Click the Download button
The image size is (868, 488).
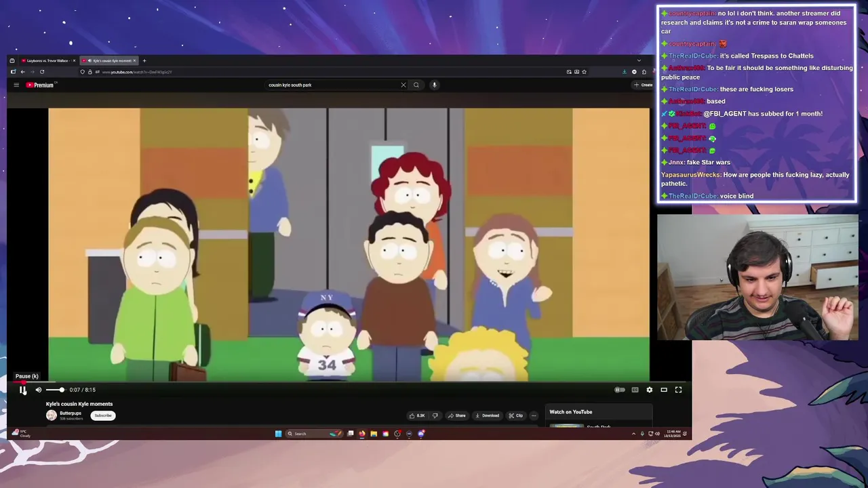click(x=487, y=415)
